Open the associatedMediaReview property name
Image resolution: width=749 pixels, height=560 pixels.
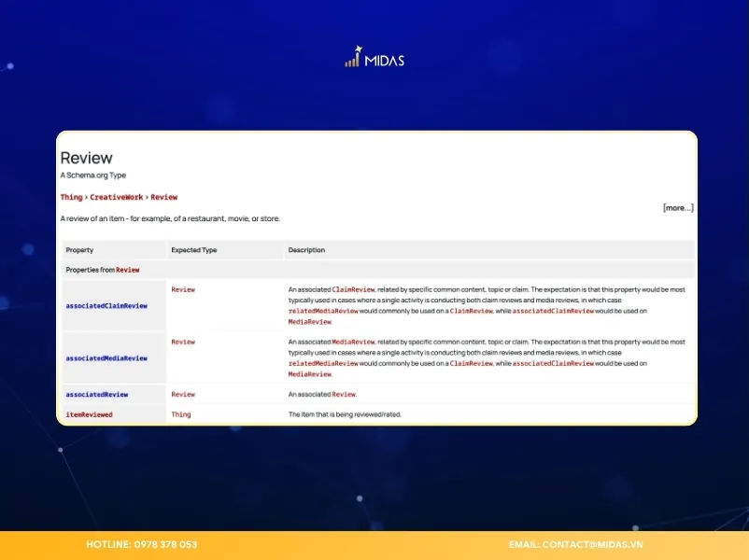click(x=106, y=357)
